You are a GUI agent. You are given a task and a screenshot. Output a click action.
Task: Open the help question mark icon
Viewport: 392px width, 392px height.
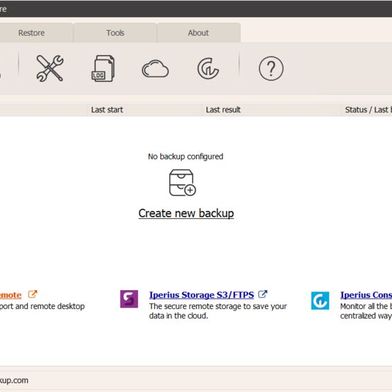tap(271, 69)
